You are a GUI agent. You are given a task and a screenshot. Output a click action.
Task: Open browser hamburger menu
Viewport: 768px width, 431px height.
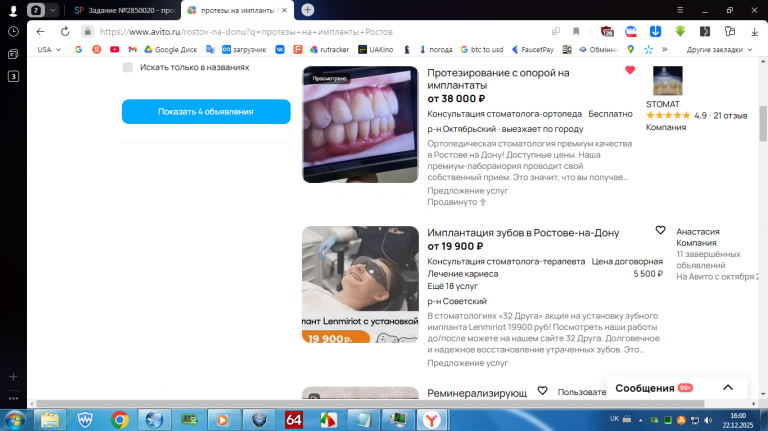[680, 10]
